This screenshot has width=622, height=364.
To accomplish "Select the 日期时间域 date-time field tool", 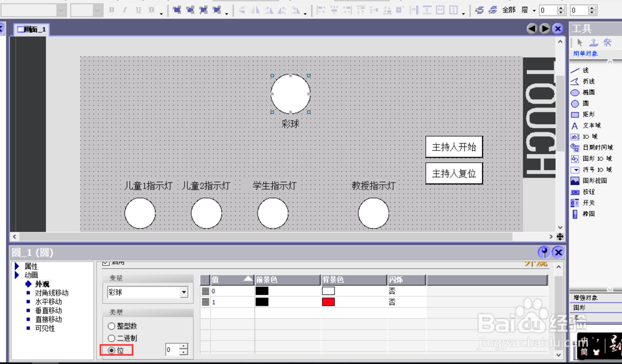I will coord(592,147).
